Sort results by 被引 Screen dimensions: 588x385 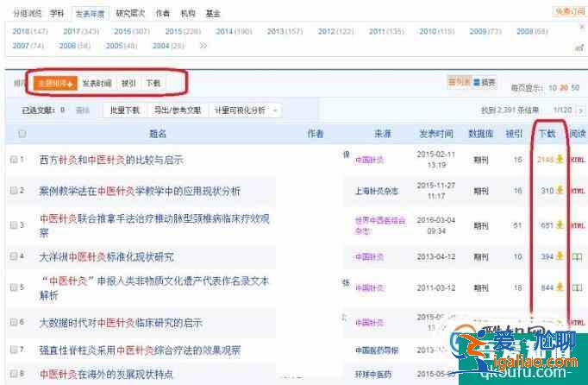coord(128,83)
